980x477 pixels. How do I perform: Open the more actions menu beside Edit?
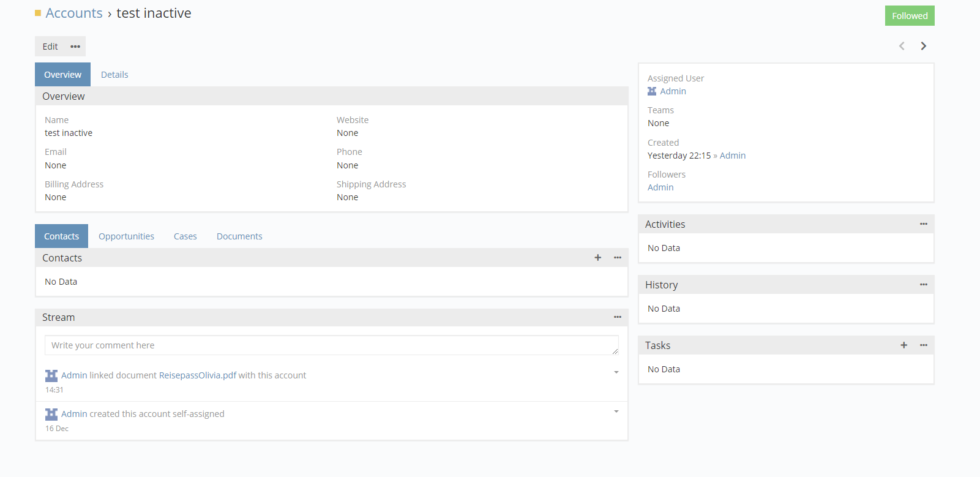75,47
